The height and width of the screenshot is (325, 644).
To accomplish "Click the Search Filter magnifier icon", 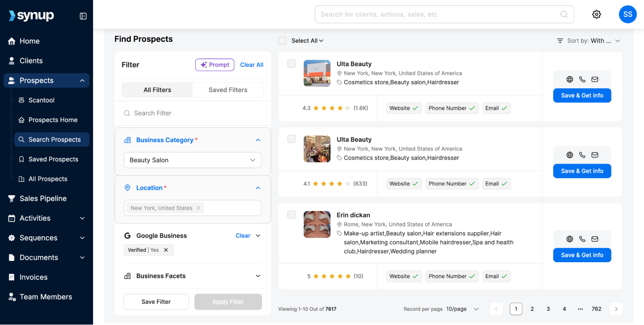I will (127, 113).
